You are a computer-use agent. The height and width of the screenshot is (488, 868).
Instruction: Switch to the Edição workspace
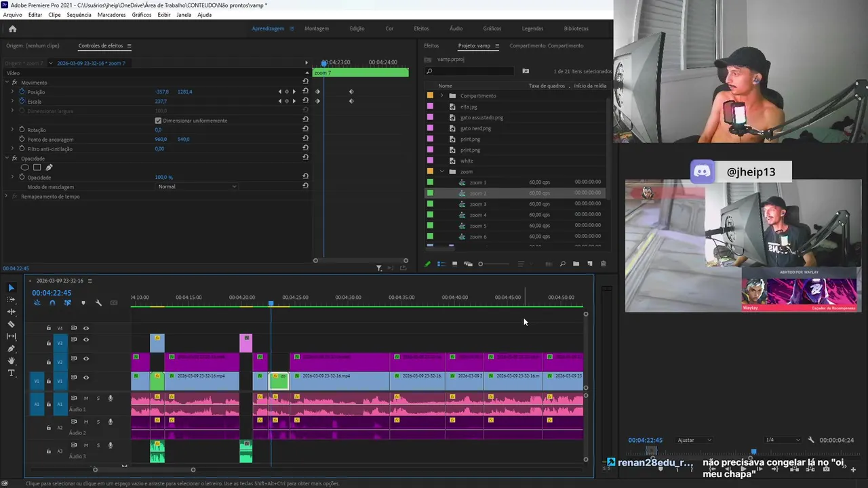tap(357, 28)
